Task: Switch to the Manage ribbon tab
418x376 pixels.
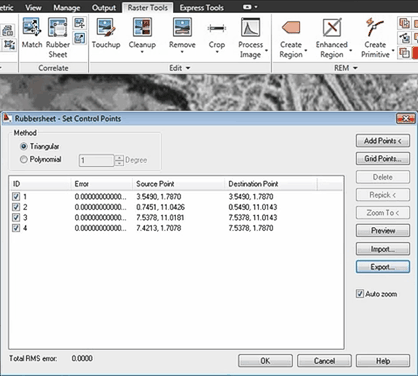Action: [67, 7]
